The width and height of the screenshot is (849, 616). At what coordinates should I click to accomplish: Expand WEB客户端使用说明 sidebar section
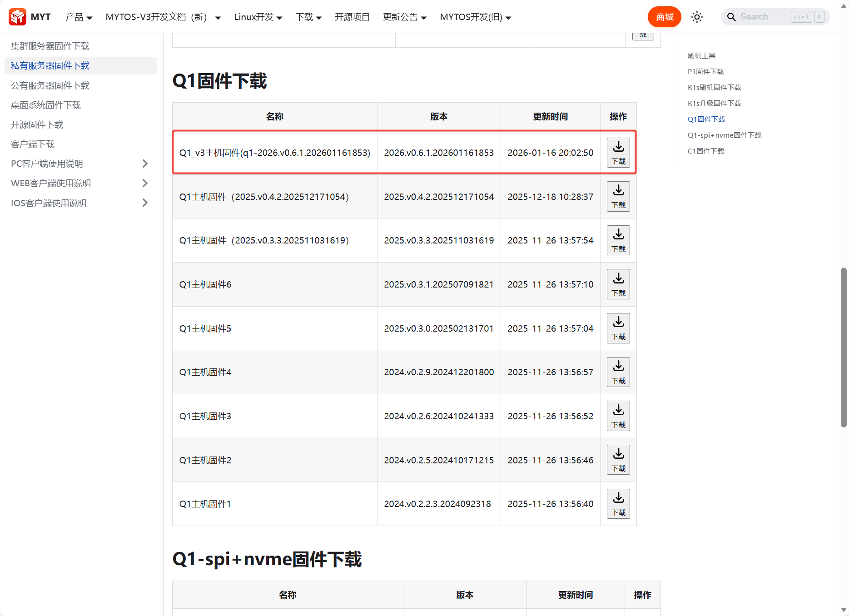(x=145, y=183)
